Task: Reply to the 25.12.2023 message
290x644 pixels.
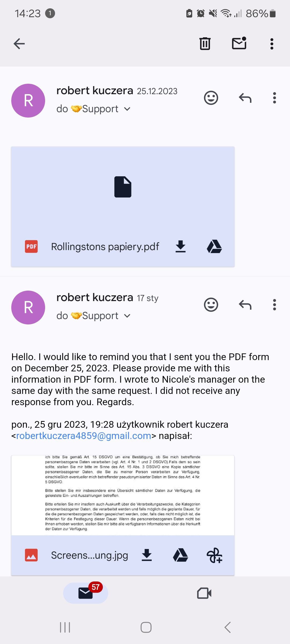Action: [x=245, y=98]
